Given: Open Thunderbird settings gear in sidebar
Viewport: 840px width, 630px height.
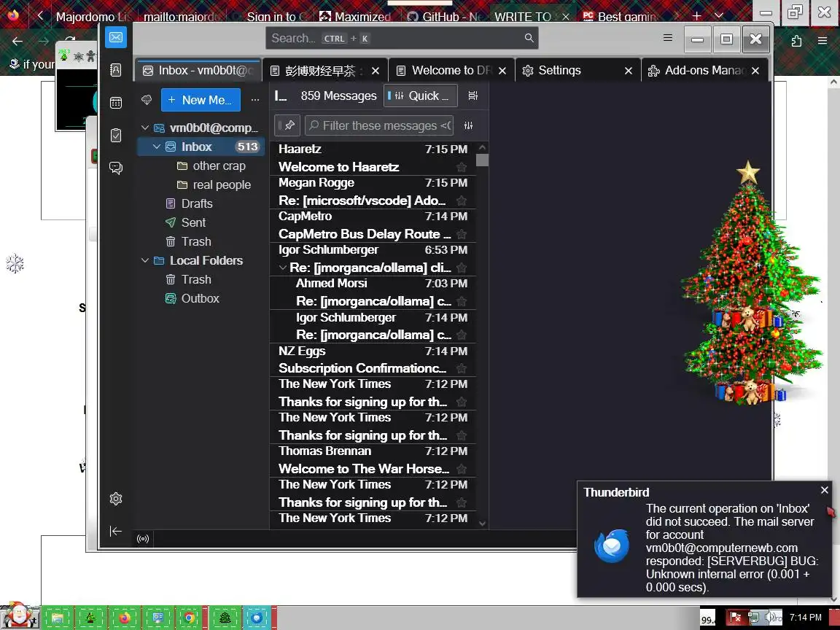Looking at the screenshot, I should click(x=116, y=499).
